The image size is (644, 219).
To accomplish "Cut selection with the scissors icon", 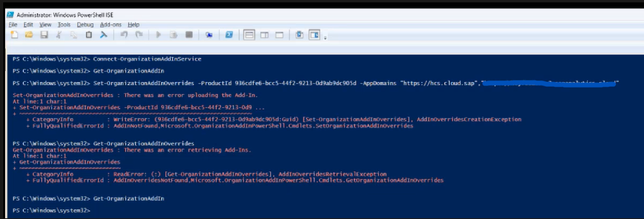I will click(59, 35).
